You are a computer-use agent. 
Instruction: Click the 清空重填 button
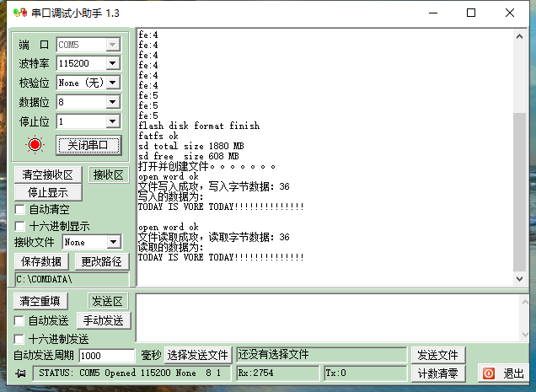coord(40,301)
